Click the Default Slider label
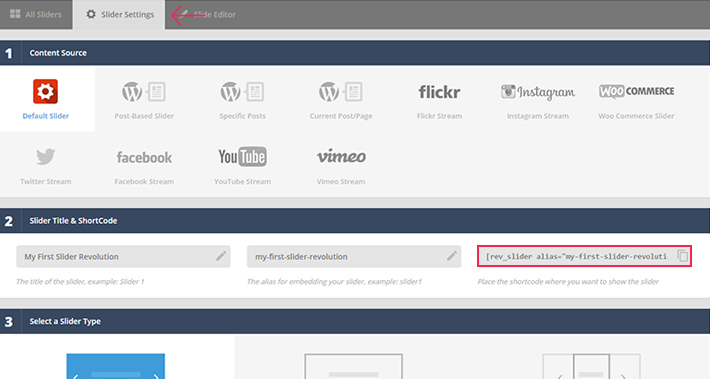Image resolution: width=710 pixels, height=379 pixels. [x=46, y=116]
